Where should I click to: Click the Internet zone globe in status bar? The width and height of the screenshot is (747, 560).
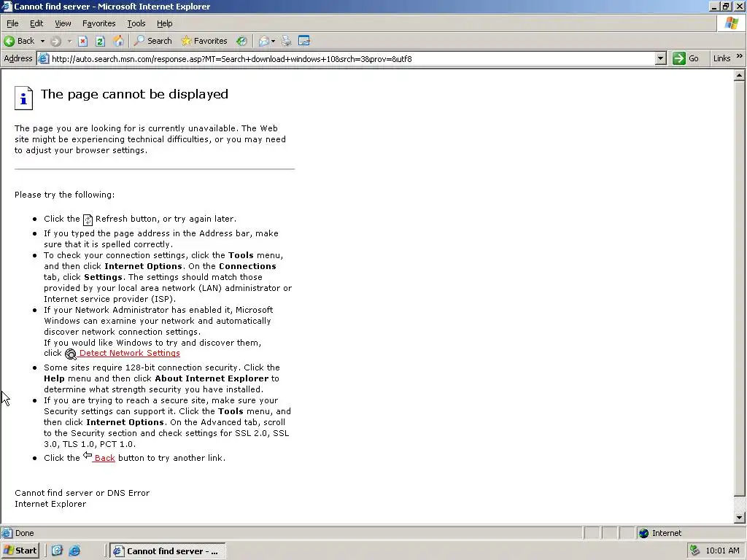point(643,533)
